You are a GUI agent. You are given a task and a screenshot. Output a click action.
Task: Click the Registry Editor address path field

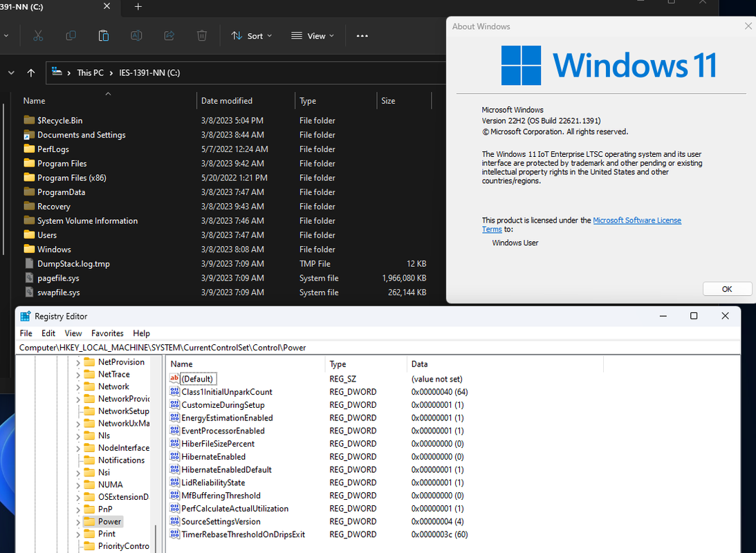point(378,348)
